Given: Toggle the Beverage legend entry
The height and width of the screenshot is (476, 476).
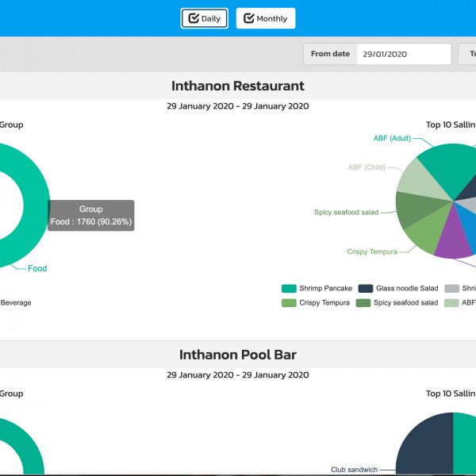Looking at the screenshot, I should coord(16,303).
